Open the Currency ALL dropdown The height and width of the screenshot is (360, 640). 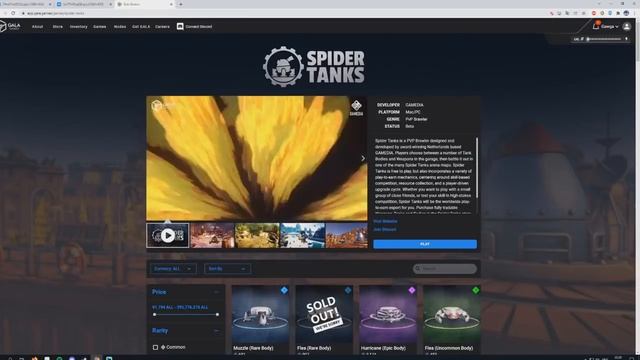(173, 269)
